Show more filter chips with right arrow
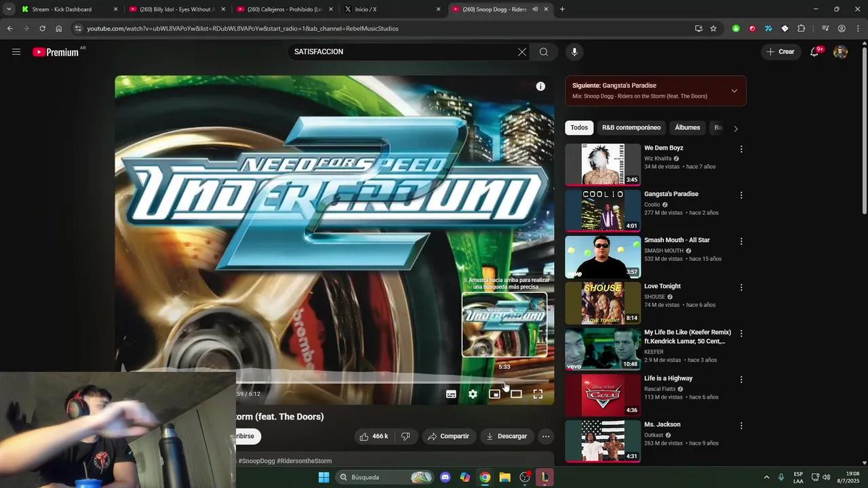The image size is (868, 488). click(736, 128)
